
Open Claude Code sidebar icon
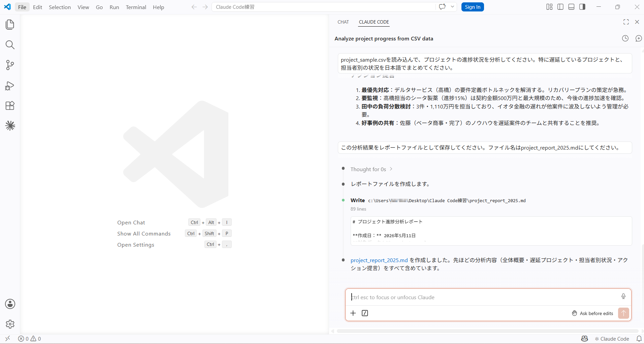[x=10, y=126]
